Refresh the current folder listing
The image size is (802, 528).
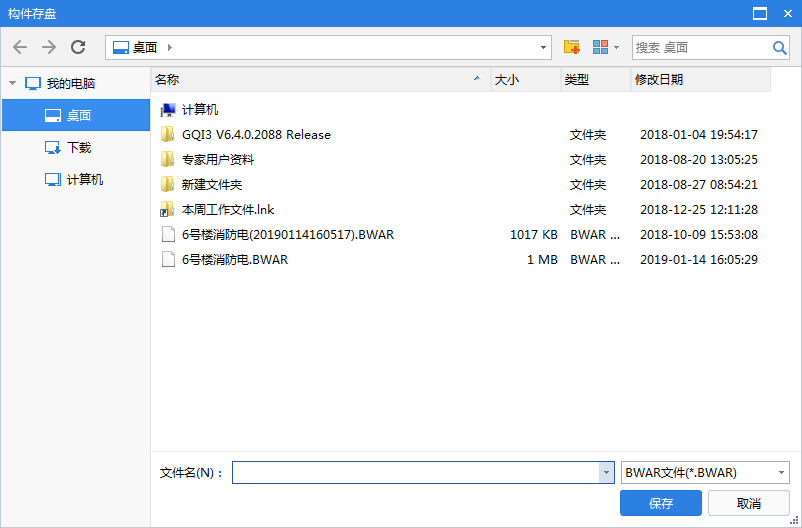[x=78, y=47]
